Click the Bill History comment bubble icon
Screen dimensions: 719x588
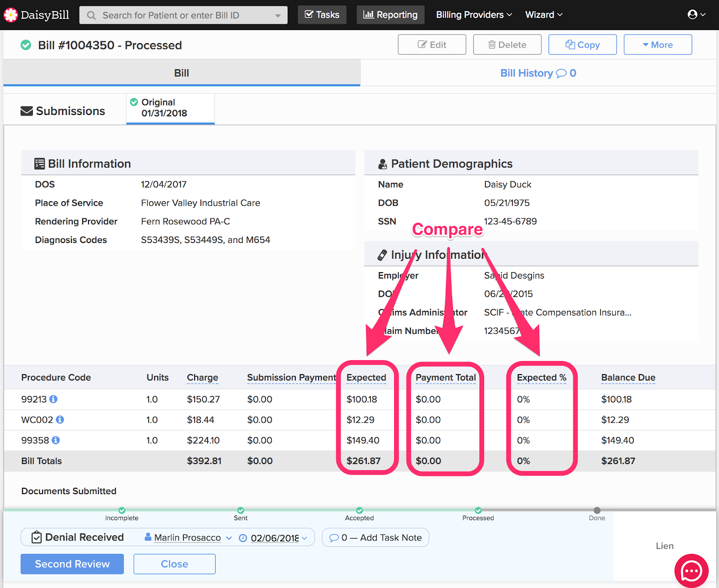coord(561,73)
